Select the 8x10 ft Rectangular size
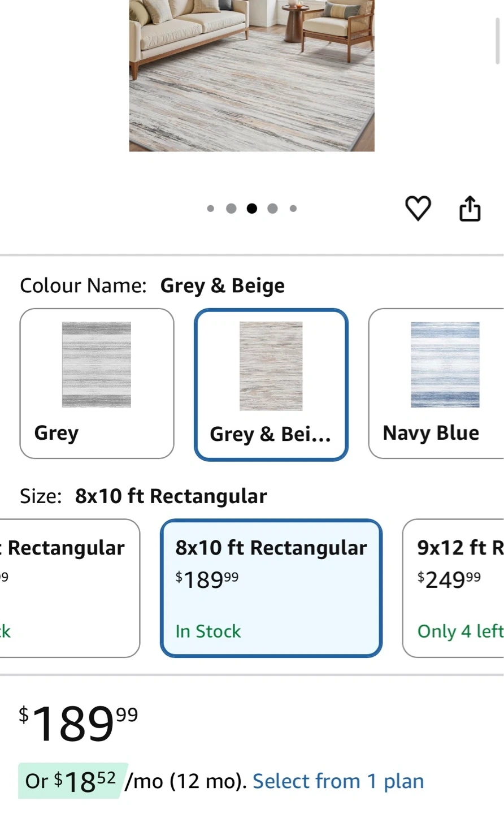 (x=271, y=588)
